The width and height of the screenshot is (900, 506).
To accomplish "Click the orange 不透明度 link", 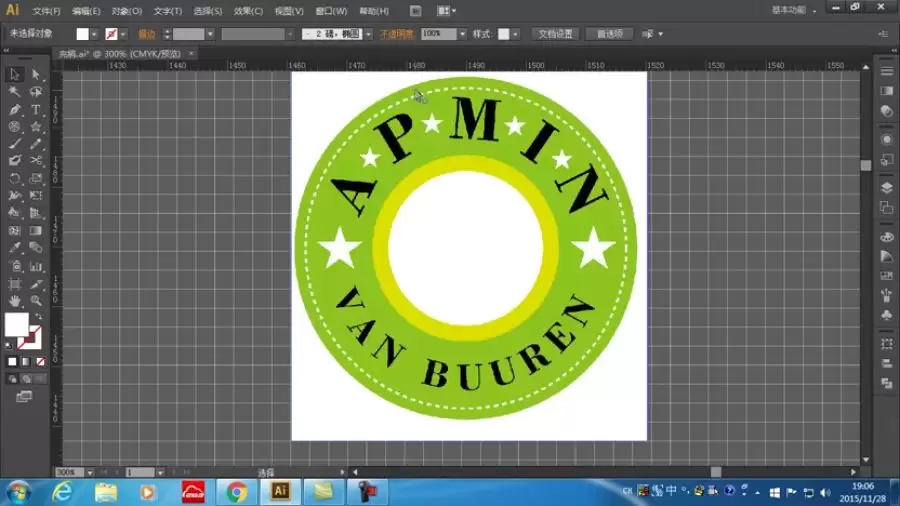I will [397, 34].
